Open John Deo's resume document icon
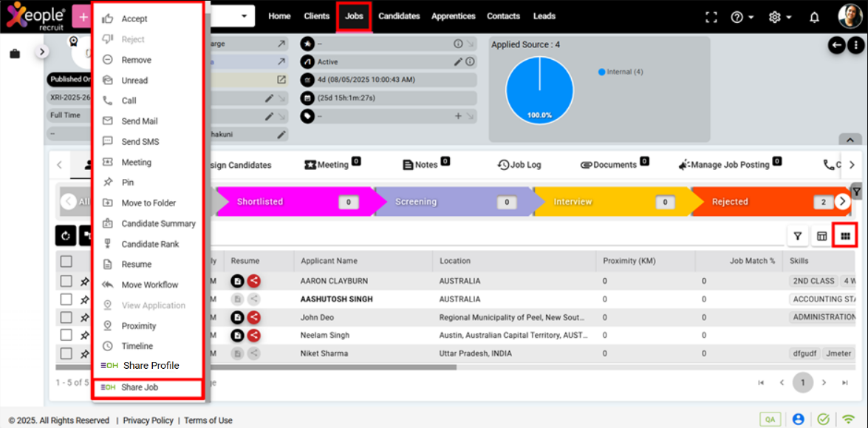 (x=237, y=317)
